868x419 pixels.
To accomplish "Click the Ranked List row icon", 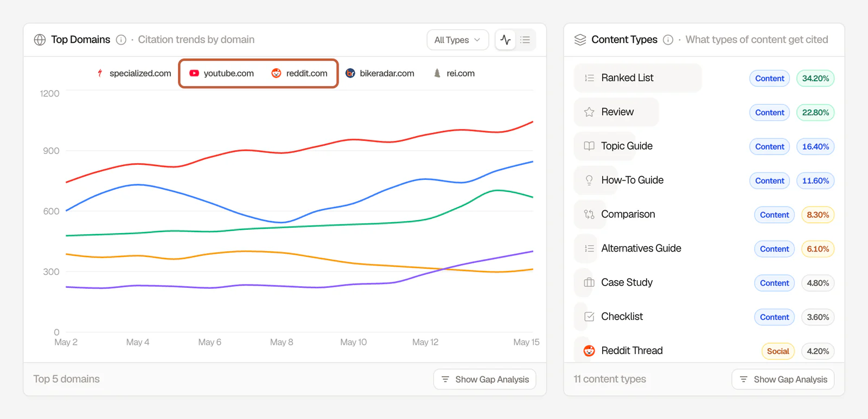I will point(589,78).
